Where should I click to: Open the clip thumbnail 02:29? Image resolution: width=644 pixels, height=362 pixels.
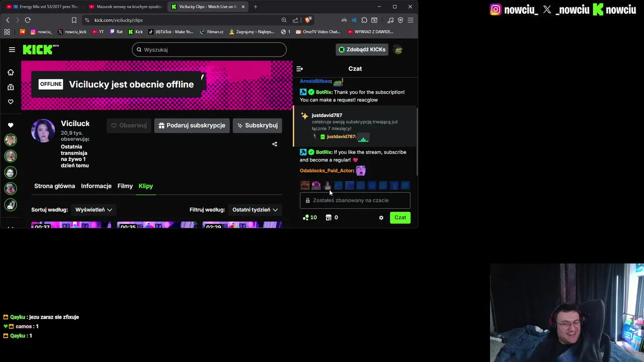(243, 225)
